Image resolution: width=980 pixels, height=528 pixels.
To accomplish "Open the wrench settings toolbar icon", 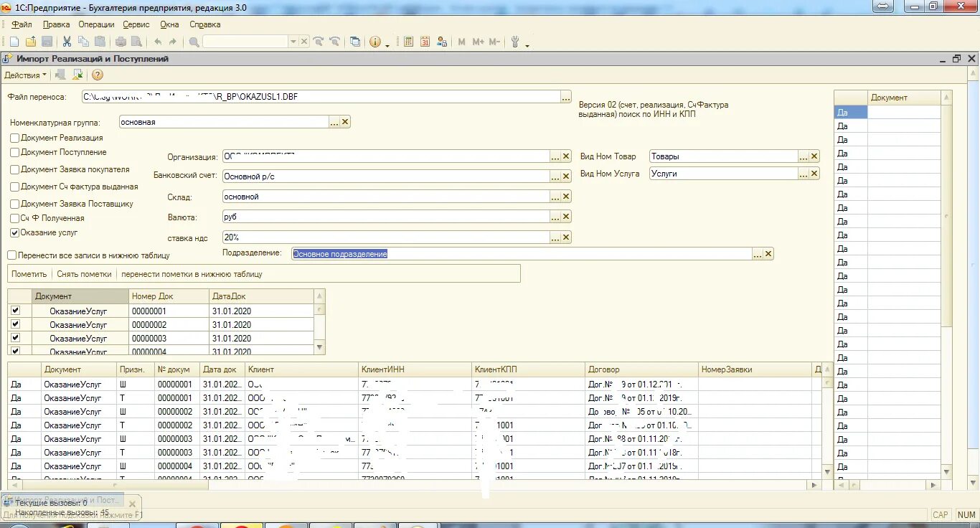I will [515, 42].
